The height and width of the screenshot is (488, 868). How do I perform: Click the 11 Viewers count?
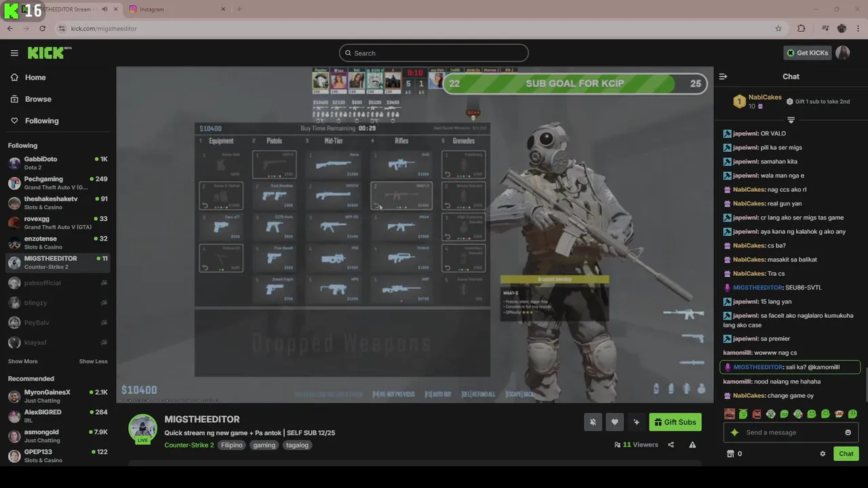point(636,445)
